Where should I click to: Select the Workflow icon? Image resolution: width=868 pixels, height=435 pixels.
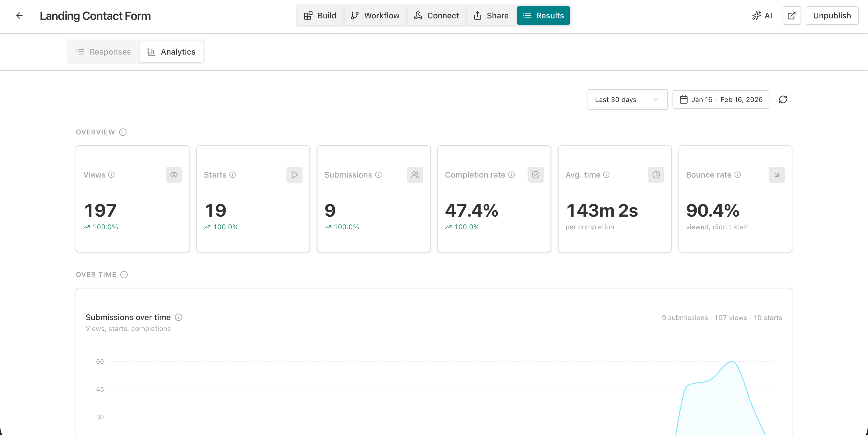[x=354, y=16]
